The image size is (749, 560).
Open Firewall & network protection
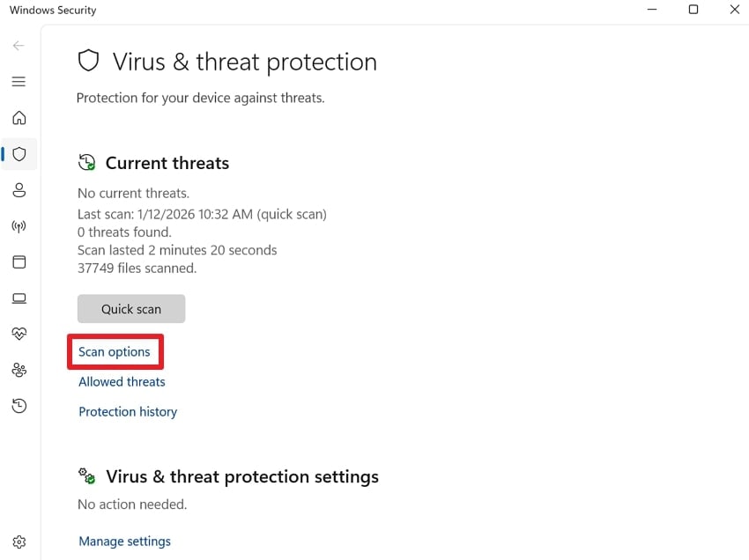19,226
